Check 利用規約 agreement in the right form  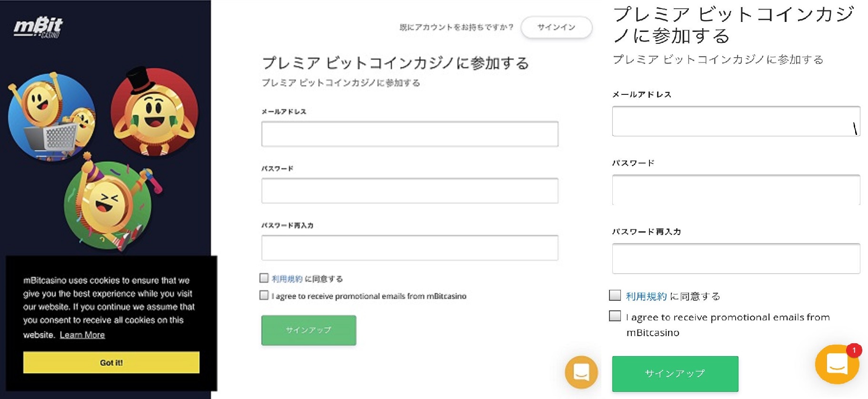[614, 296]
